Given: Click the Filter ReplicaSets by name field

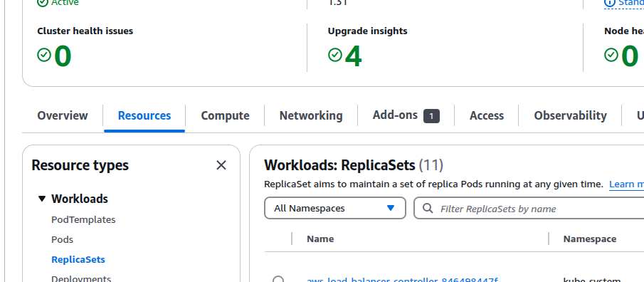Looking at the screenshot, I should 529,208.
